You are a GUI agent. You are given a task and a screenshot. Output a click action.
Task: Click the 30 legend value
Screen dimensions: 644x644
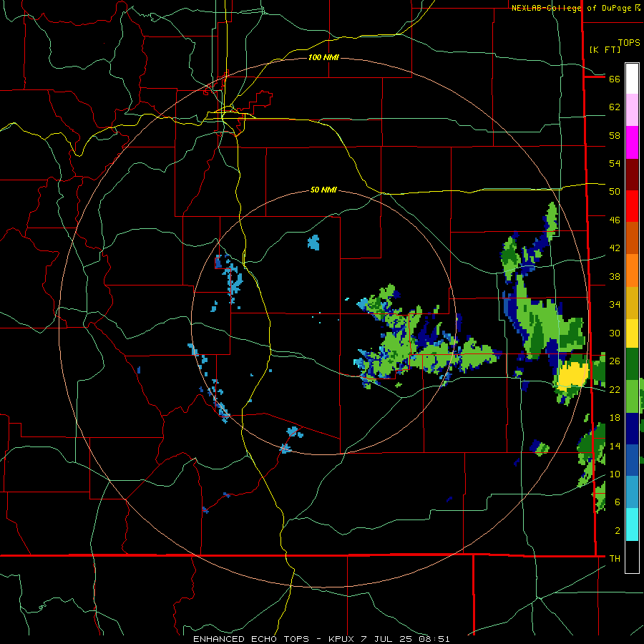tap(615, 333)
